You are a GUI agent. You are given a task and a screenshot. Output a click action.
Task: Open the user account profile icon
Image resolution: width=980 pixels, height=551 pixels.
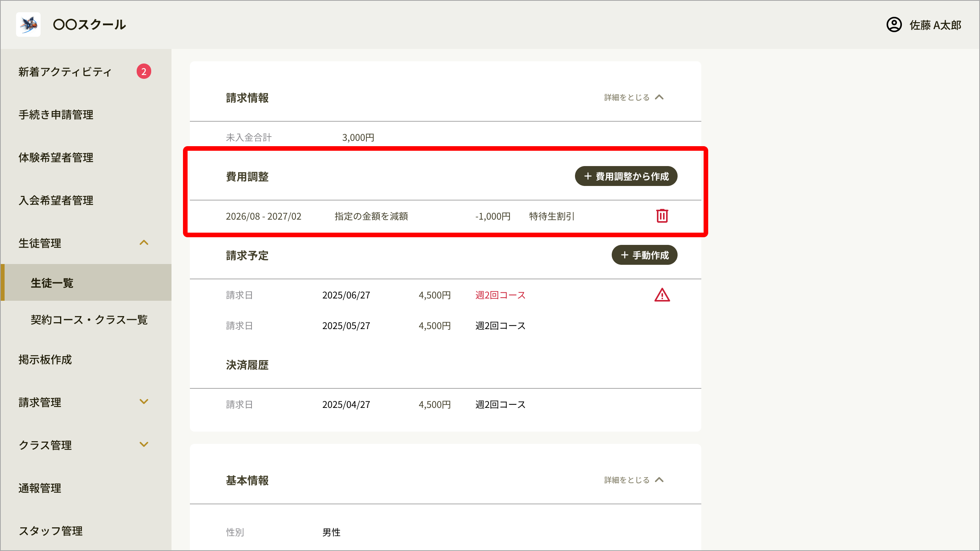tap(894, 25)
